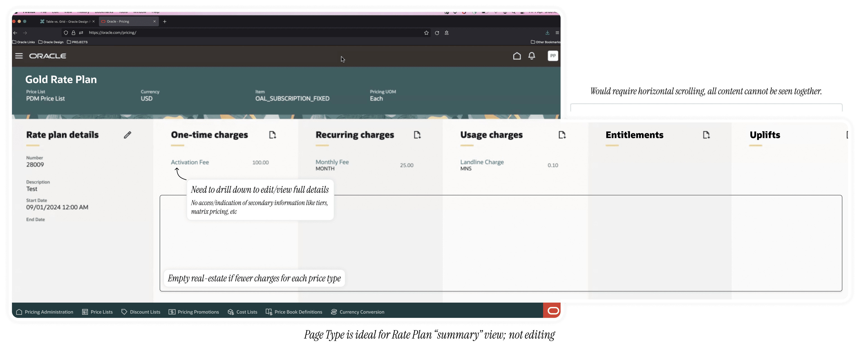Open a new browser tab

point(164,21)
